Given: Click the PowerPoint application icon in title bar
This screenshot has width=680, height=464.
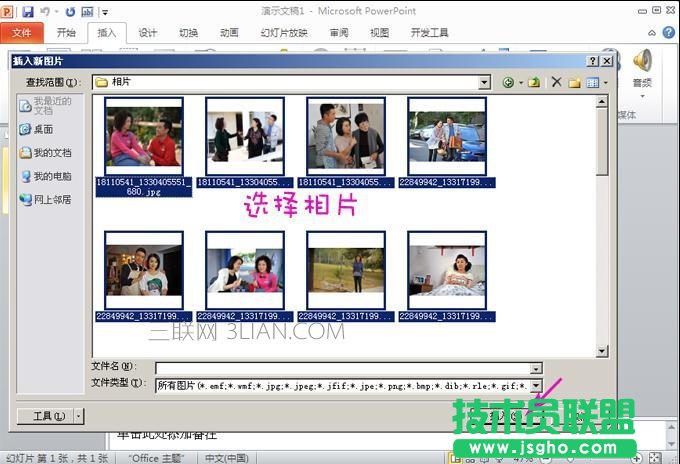Looking at the screenshot, I should [x=7, y=11].
